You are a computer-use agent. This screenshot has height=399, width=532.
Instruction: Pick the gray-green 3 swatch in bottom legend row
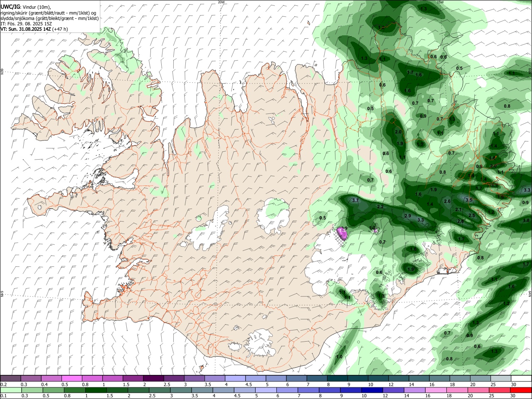pos(181,390)
